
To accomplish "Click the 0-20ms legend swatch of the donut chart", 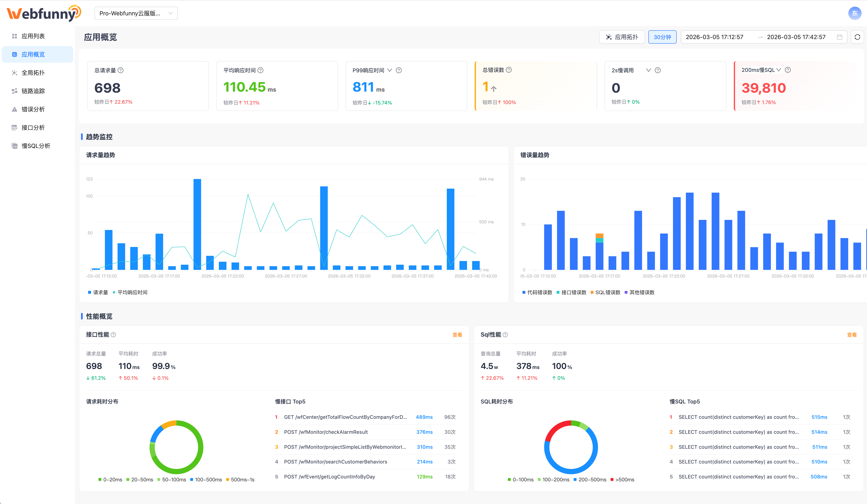I will click(100, 479).
